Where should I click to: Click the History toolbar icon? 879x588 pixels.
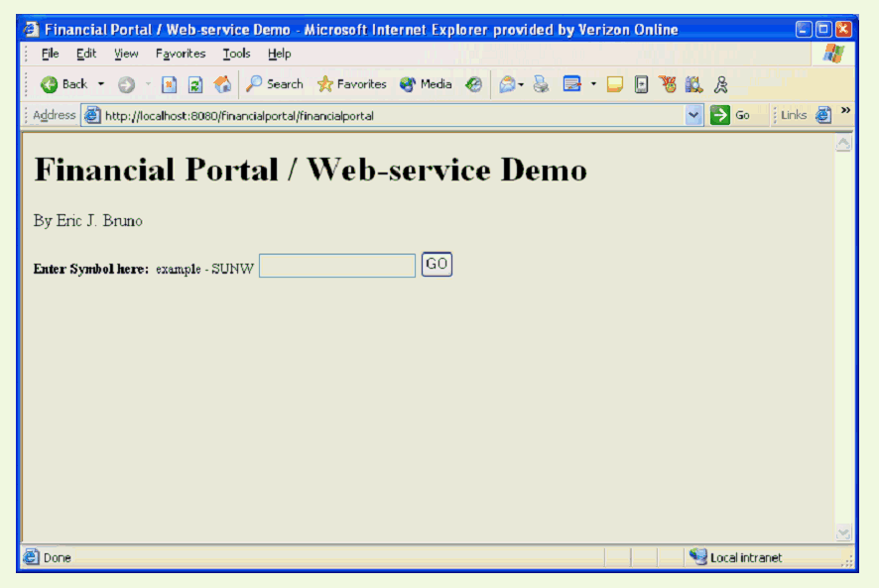(474, 84)
